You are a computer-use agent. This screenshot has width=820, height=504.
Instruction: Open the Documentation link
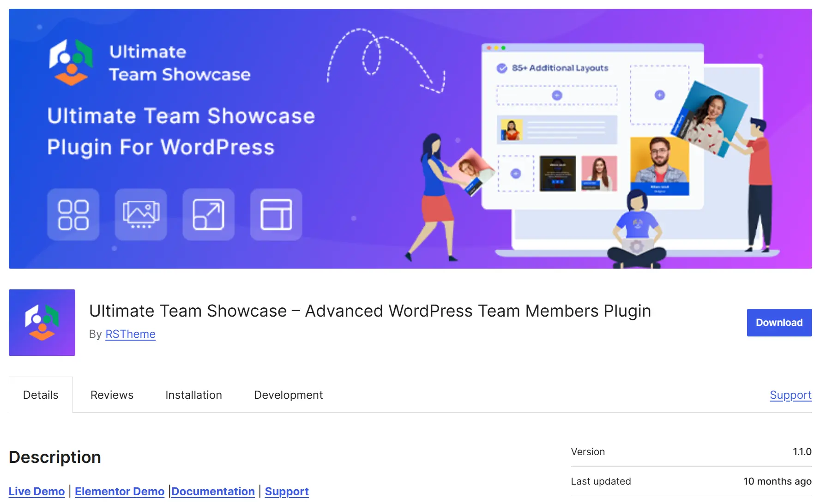coord(213,492)
